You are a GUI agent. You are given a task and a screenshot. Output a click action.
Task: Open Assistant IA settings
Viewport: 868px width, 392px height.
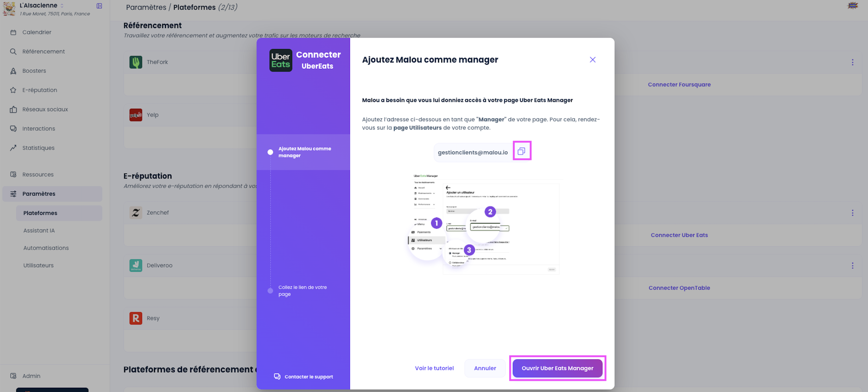pyautogui.click(x=39, y=230)
